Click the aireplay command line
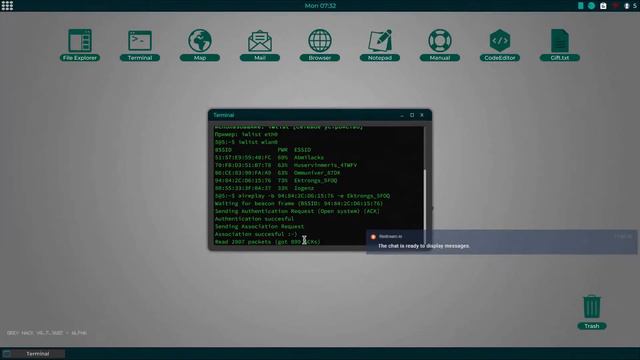This screenshot has height=360, width=640. (x=302, y=196)
